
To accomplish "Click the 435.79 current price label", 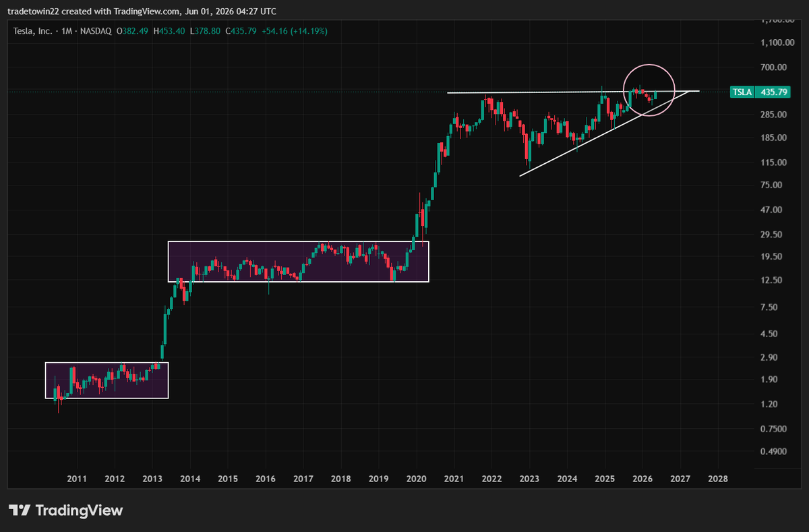I will pyautogui.click(x=774, y=92).
